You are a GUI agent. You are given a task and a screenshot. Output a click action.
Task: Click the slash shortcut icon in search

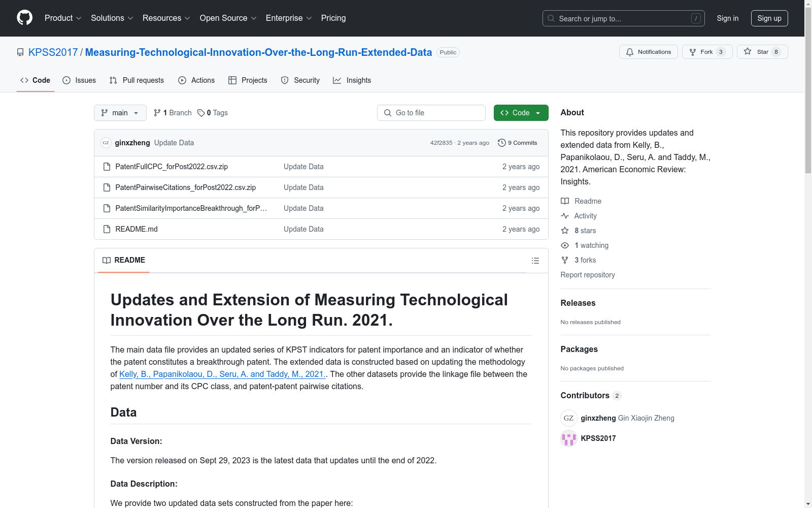click(696, 18)
